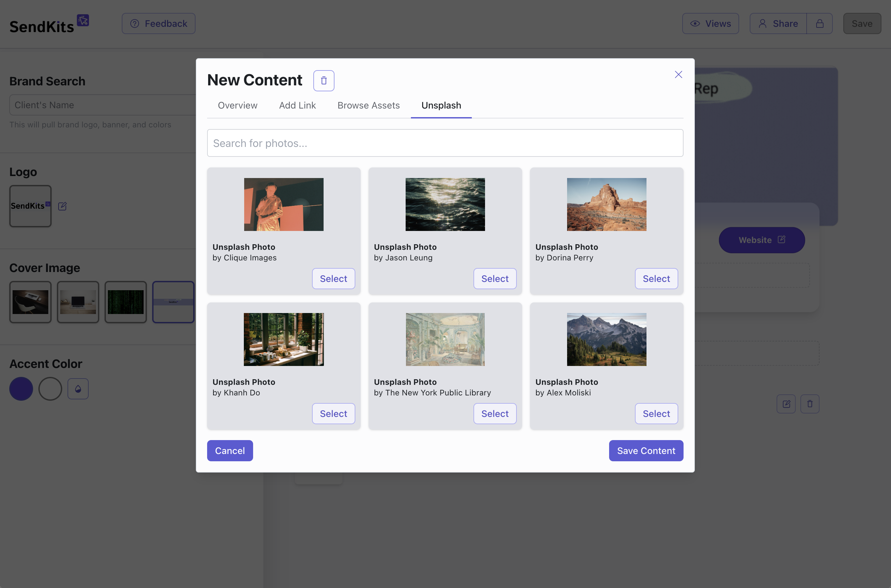Select the photo by Clique Images

click(333, 279)
